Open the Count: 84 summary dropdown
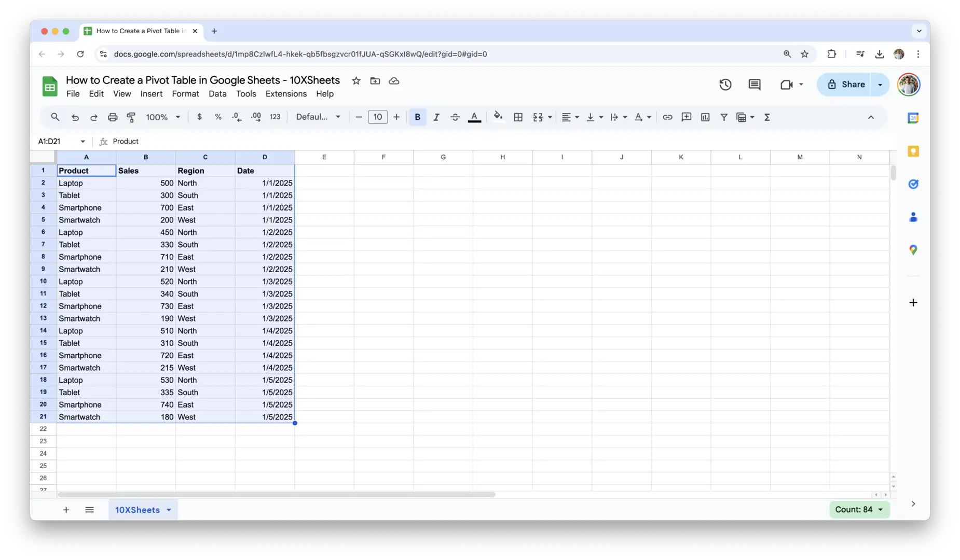This screenshot has width=960, height=560. (x=859, y=510)
